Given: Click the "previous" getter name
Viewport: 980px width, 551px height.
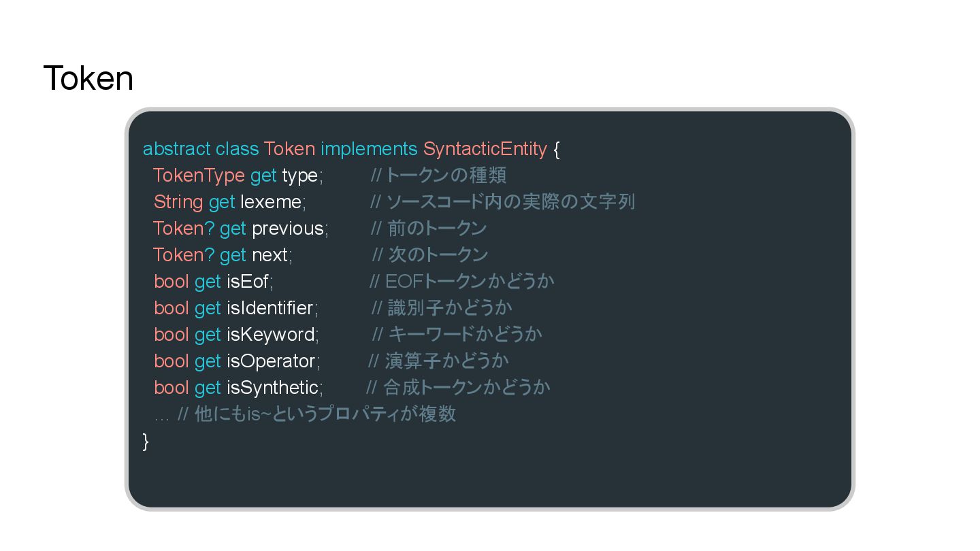Looking at the screenshot, I should pos(288,229).
